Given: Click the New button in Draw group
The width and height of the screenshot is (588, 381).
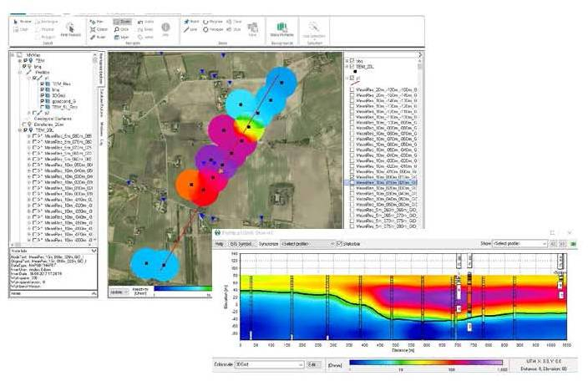Looking at the screenshot, I should pos(252,29).
